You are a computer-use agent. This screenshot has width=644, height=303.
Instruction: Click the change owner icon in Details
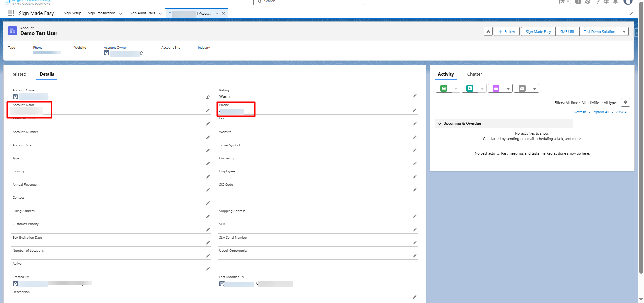[208, 97]
